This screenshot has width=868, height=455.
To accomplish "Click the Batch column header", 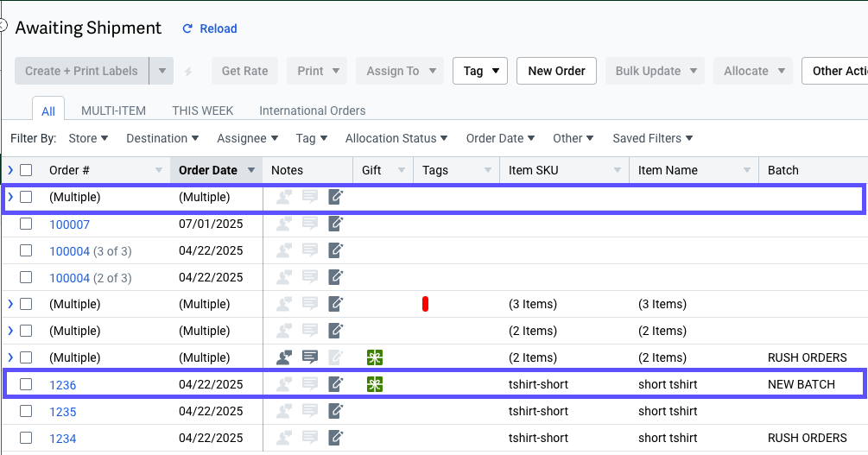I will click(782, 170).
